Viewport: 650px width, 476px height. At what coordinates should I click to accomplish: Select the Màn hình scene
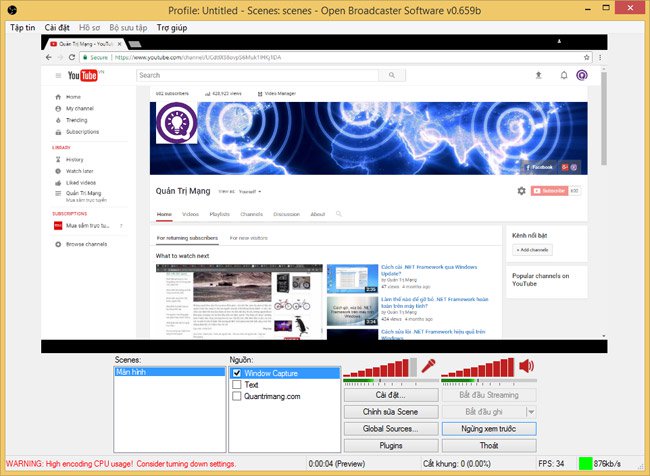tap(170, 372)
